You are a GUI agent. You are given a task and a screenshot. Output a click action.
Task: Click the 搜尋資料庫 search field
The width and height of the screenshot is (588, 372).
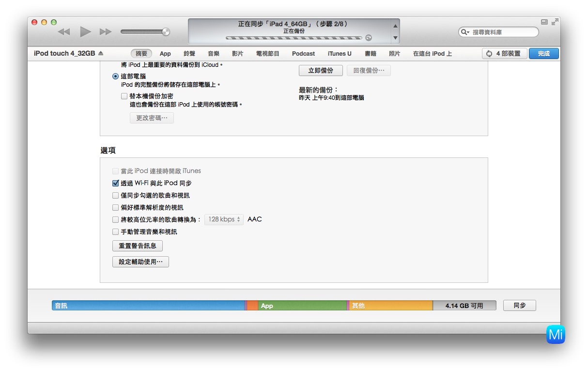498,32
